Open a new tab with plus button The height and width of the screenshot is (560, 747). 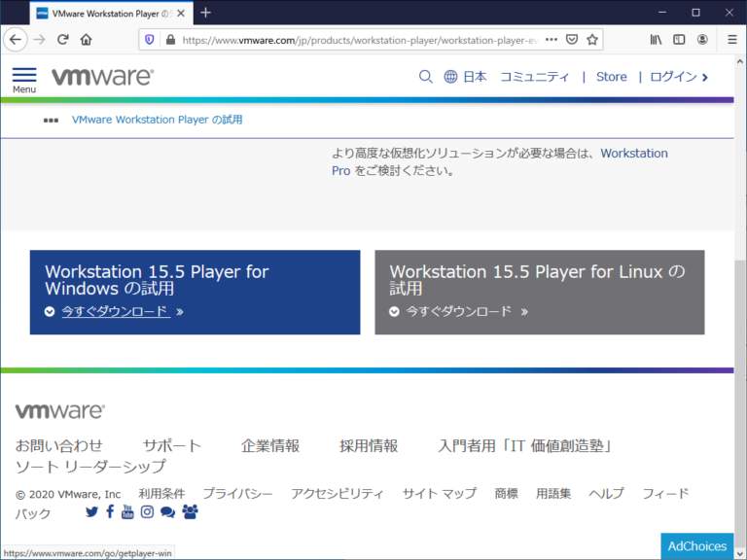point(206,13)
